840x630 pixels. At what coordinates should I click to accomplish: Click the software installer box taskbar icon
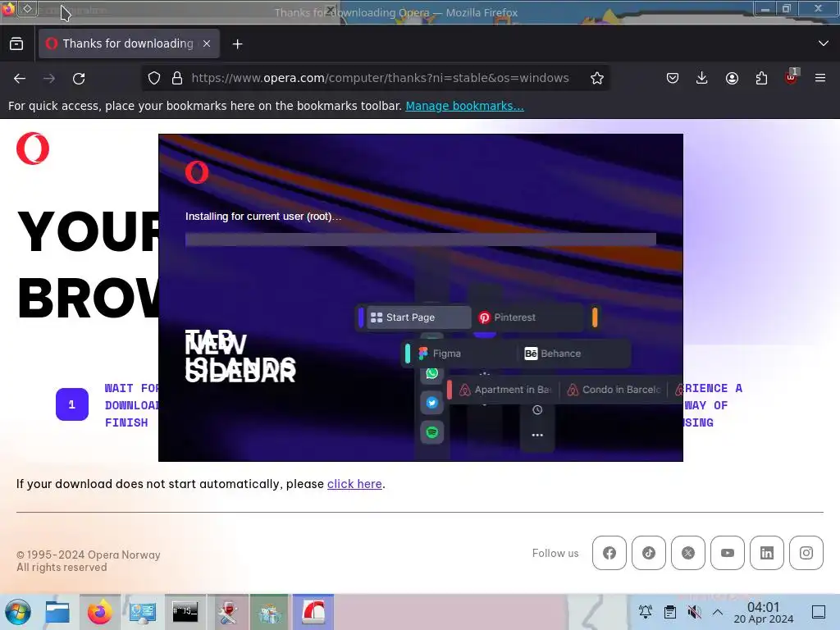pos(270,612)
